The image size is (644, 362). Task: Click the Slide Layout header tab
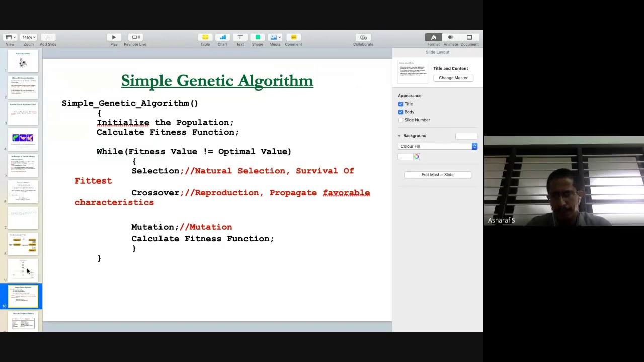click(438, 52)
